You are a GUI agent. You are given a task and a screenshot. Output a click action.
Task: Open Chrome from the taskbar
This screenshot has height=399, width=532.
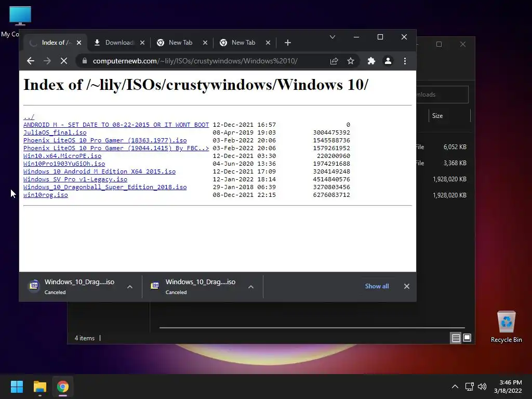[x=63, y=387]
